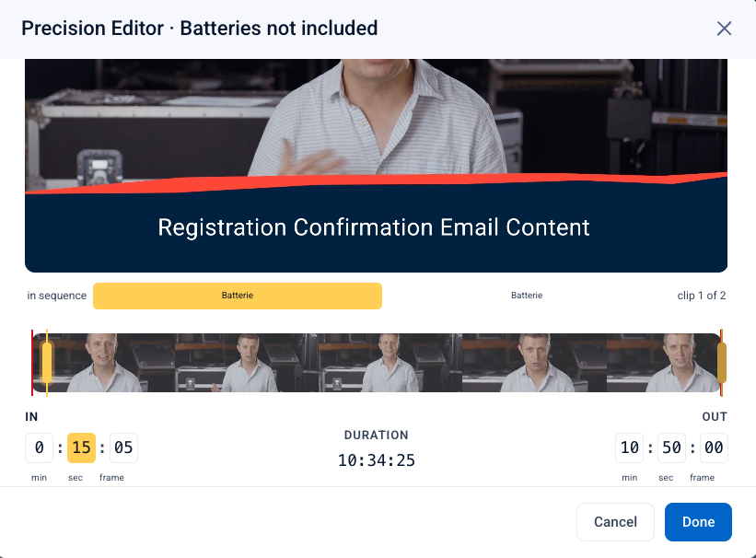Click the last filmstrip thumbnail

[x=664, y=363]
